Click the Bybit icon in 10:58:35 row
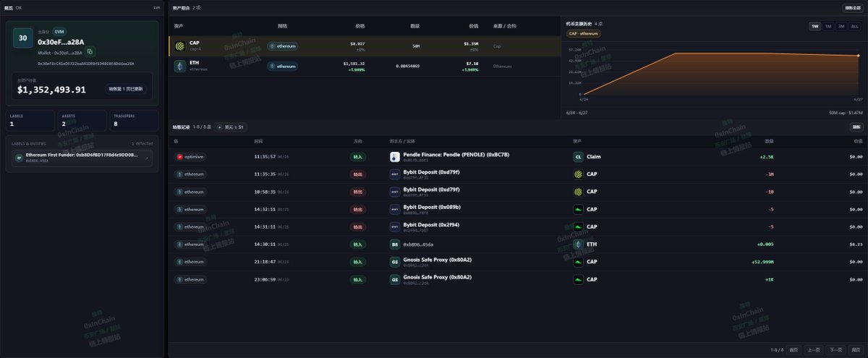 coord(395,192)
